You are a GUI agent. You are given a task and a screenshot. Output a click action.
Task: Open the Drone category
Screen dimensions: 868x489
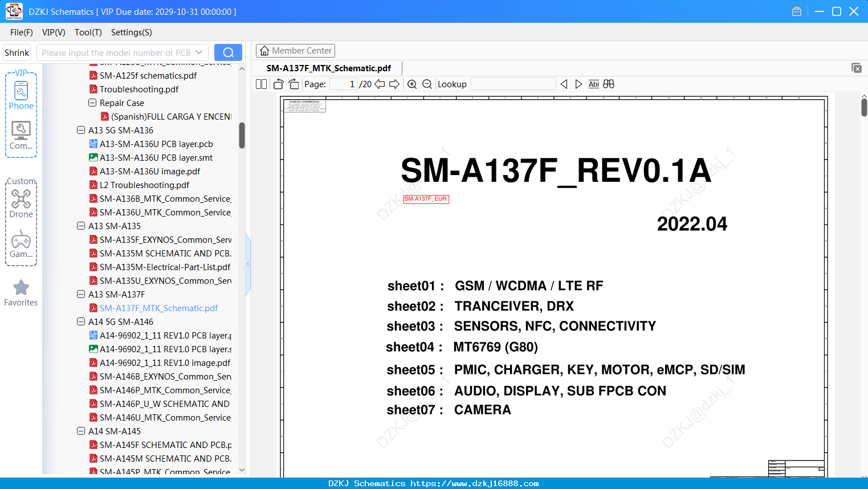pos(21,203)
